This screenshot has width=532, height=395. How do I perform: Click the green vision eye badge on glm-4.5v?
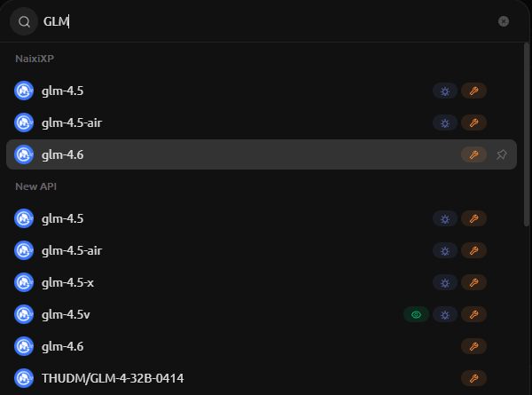(416, 314)
